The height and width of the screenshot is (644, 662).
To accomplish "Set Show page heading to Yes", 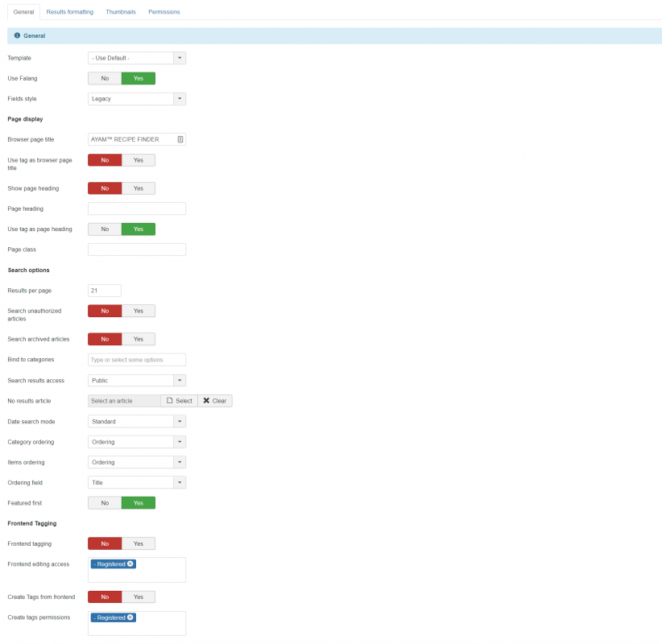I will click(x=139, y=188).
